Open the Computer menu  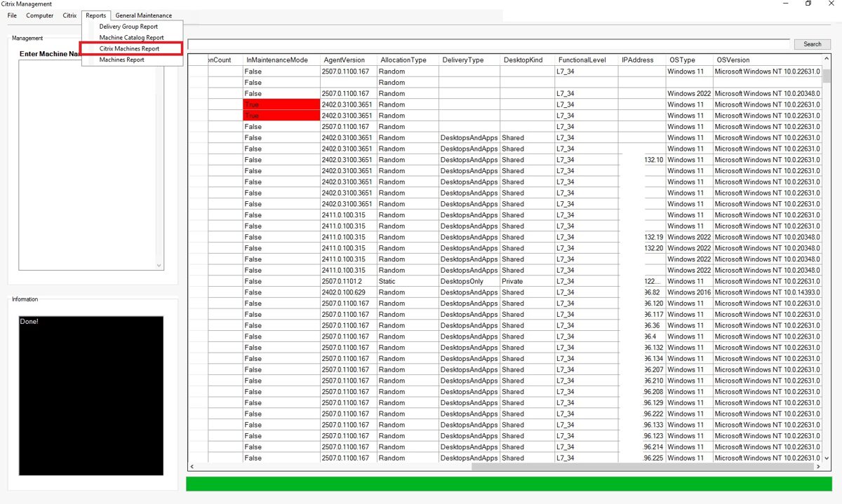click(40, 15)
